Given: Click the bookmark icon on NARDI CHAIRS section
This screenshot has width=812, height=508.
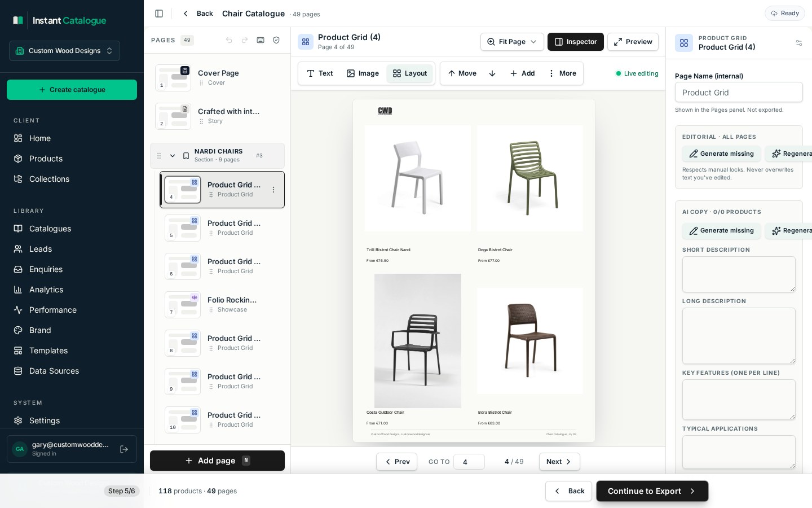Looking at the screenshot, I should click(x=186, y=156).
